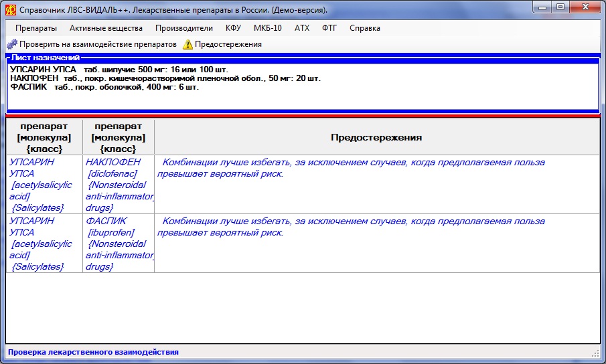The height and width of the screenshot is (364, 606).
Task: Click status bar text Проверка лекарственного взаимодействия
Action: [x=93, y=352]
